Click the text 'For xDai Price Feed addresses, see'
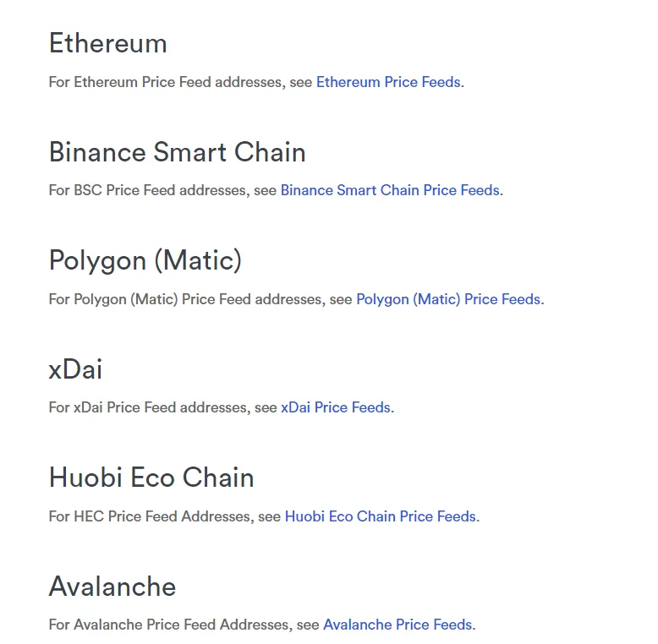 point(163,407)
